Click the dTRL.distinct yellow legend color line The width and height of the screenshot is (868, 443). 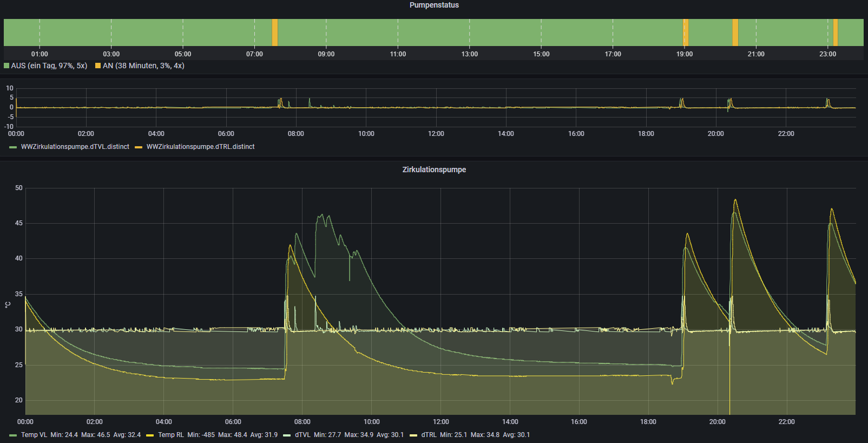tap(139, 147)
